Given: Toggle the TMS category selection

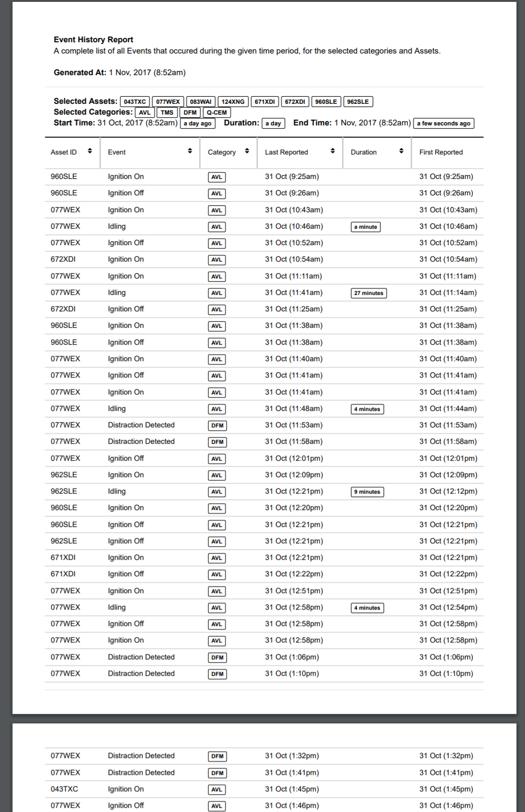Looking at the screenshot, I should pyautogui.click(x=167, y=112).
